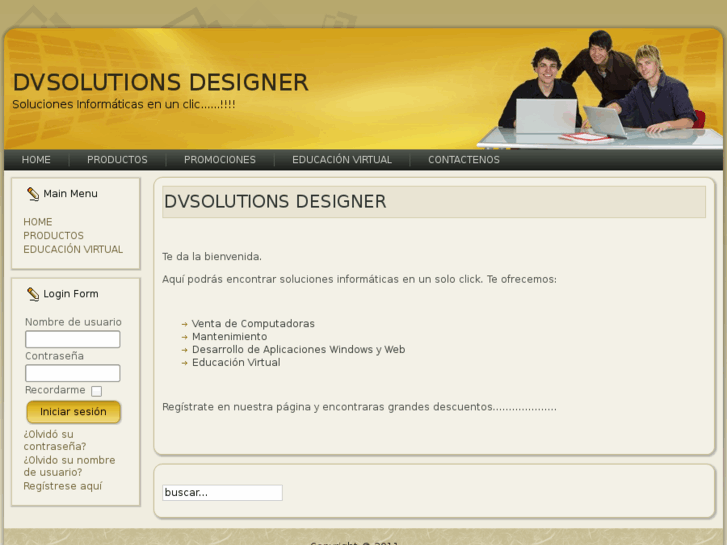The height and width of the screenshot is (545, 727).
Task: Click the Iniciar sesión button
Action: [x=73, y=412]
